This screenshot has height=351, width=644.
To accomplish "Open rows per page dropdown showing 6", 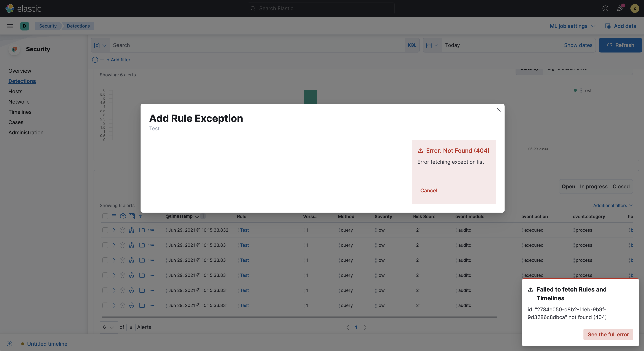I will pos(109,327).
